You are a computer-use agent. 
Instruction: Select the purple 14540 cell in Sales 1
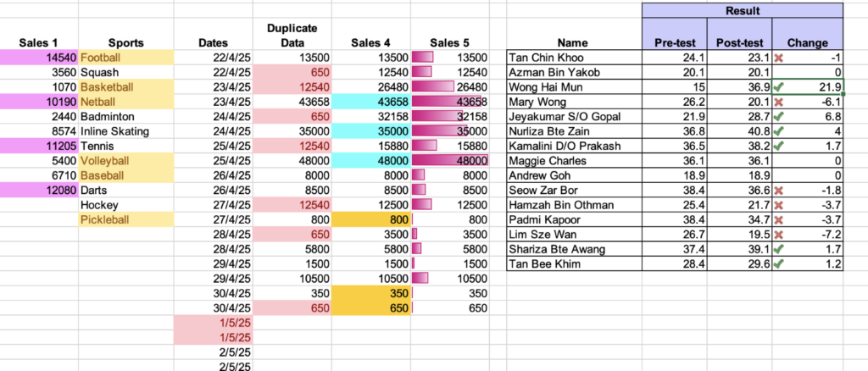tap(39, 58)
